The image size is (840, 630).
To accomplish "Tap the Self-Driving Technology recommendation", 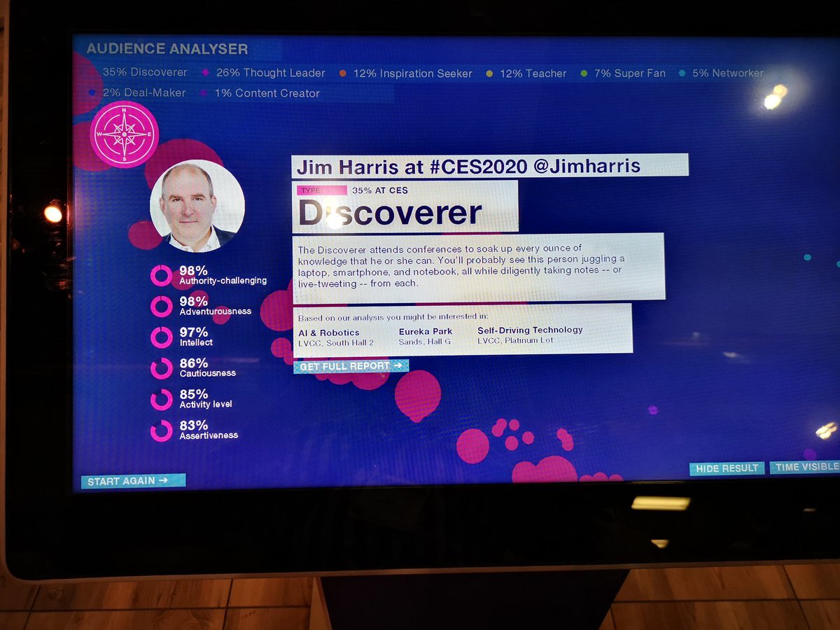I will pyautogui.click(x=530, y=335).
